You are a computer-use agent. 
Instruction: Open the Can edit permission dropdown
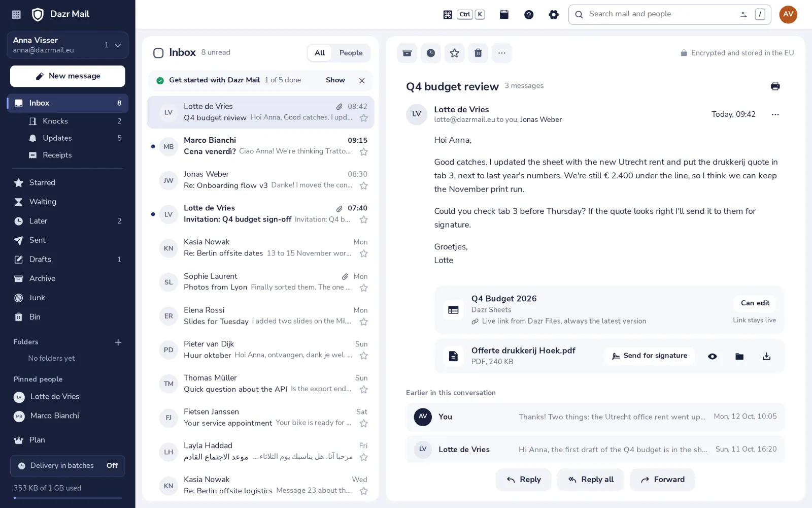click(755, 303)
